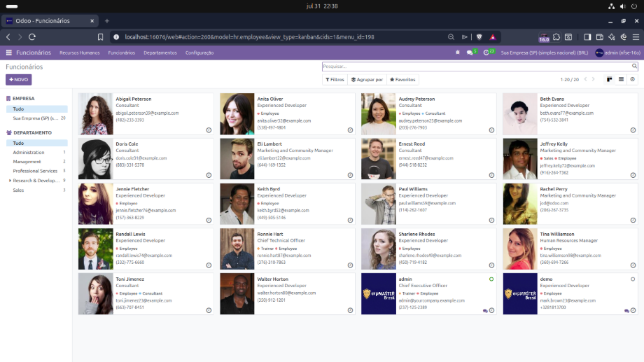644x362 pixels.
Task: Open the activities clock icon in navbar
Action: [486, 53]
